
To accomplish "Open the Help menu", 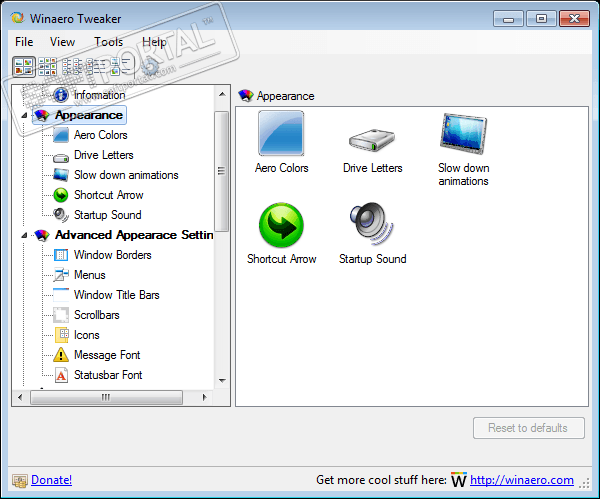I will (155, 41).
